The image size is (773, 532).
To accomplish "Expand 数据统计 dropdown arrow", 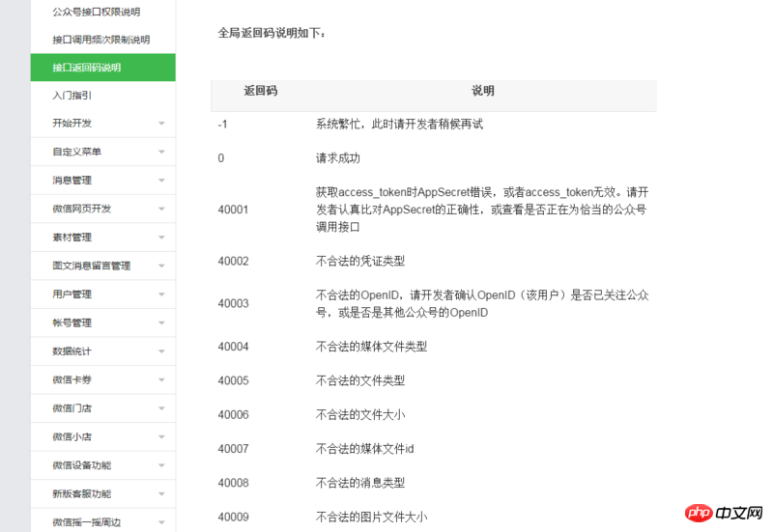I will click(x=161, y=351).
